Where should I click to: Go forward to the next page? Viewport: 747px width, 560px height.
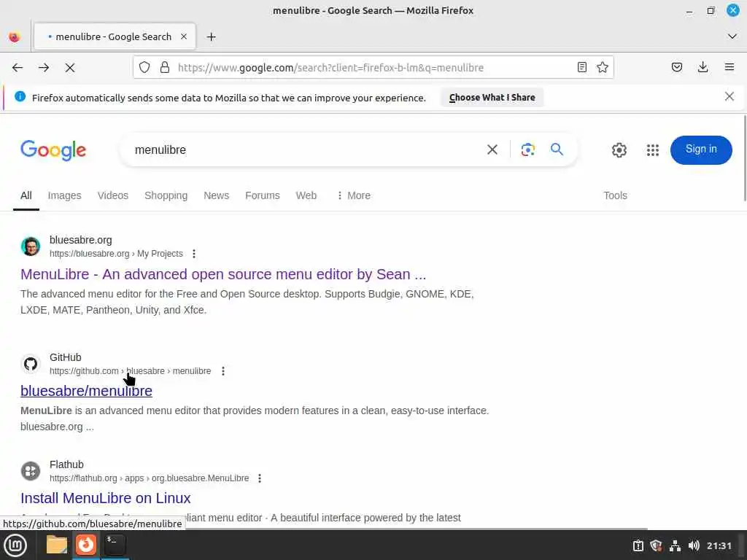(44, 68)
